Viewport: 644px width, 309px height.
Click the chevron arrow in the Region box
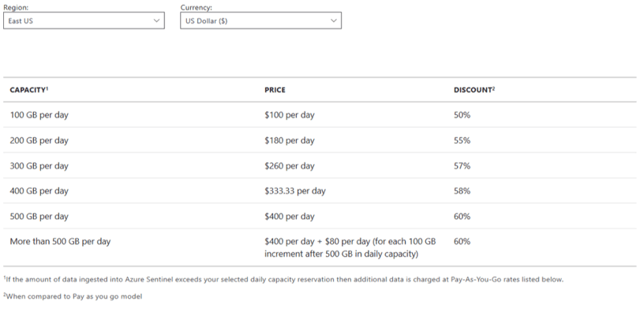156,20
